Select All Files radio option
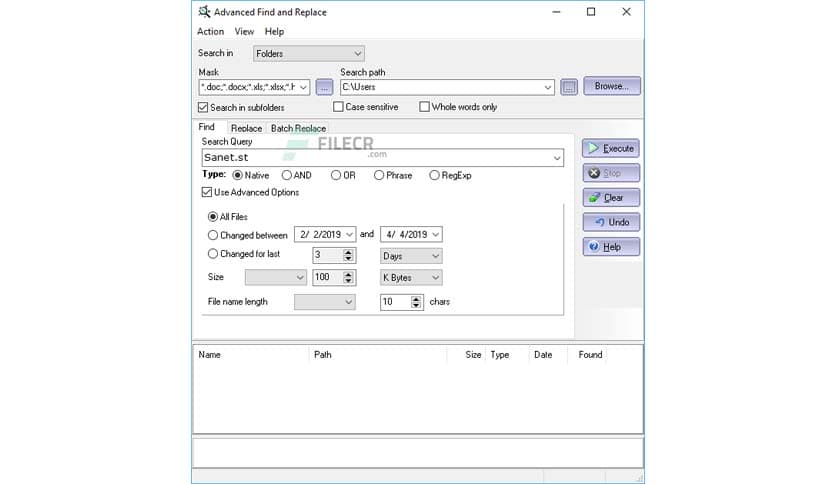 [213, 216]
